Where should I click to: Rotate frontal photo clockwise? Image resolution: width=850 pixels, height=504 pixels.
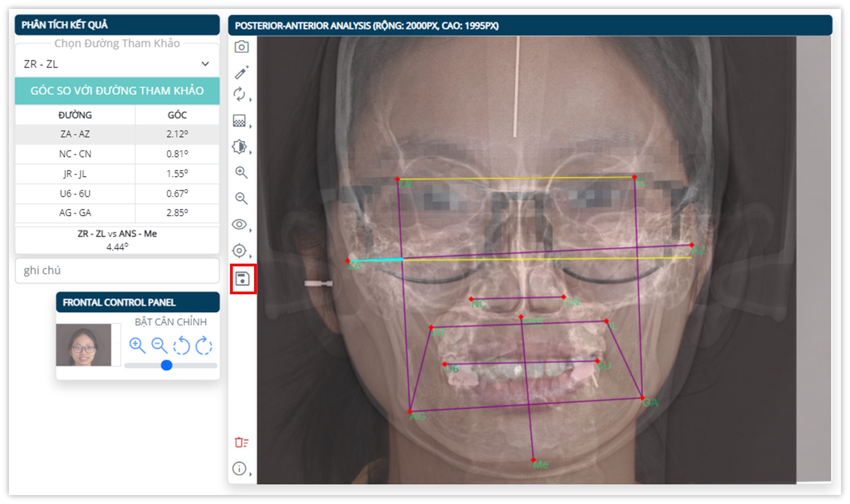204,345
